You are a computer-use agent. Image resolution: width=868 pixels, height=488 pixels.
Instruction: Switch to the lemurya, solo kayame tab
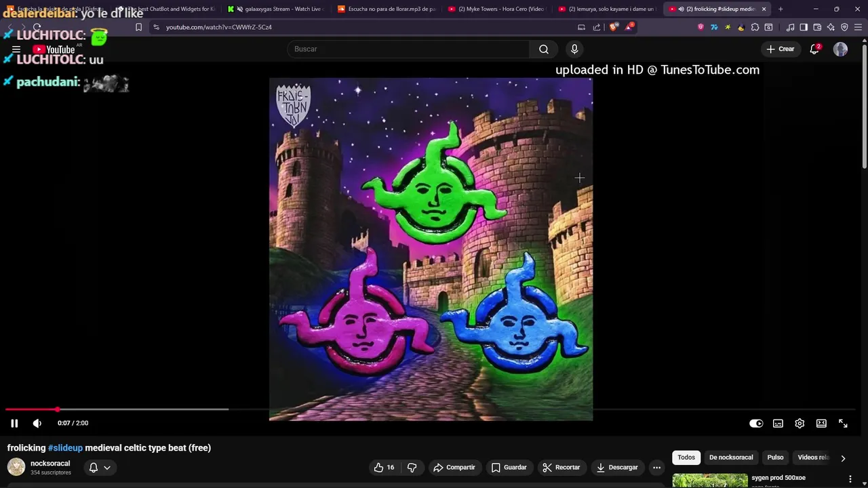point(608,9)
